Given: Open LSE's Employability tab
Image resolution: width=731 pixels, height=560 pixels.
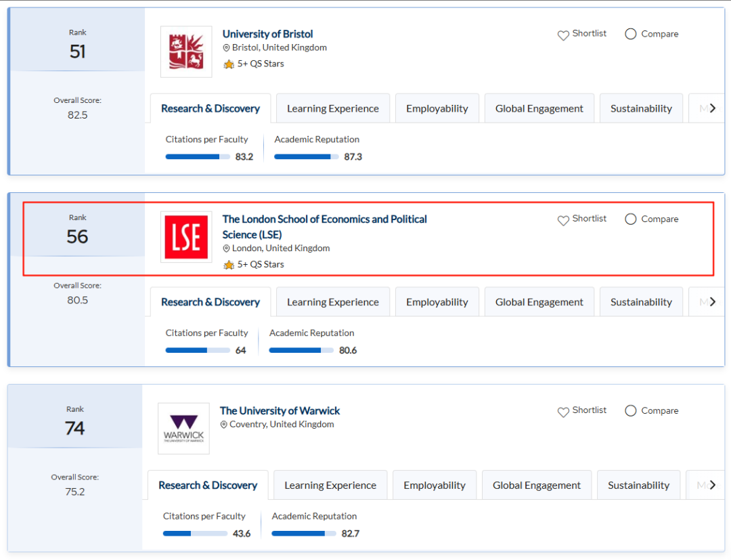Looking at the screenshot, I should pyautogui.click(x=437, y=302).
